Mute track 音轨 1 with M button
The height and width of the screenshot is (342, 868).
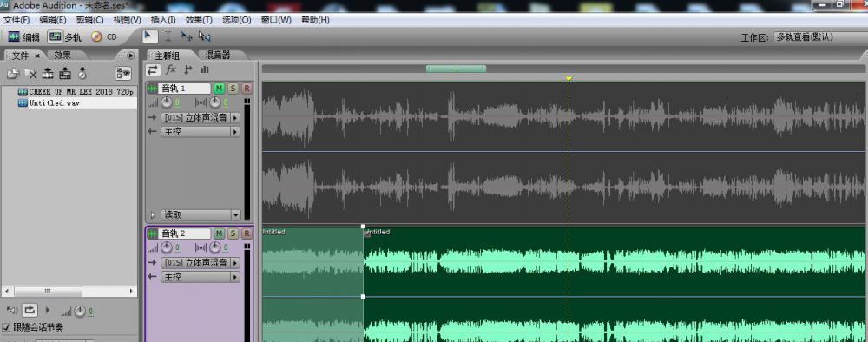(x=220, y=89)
